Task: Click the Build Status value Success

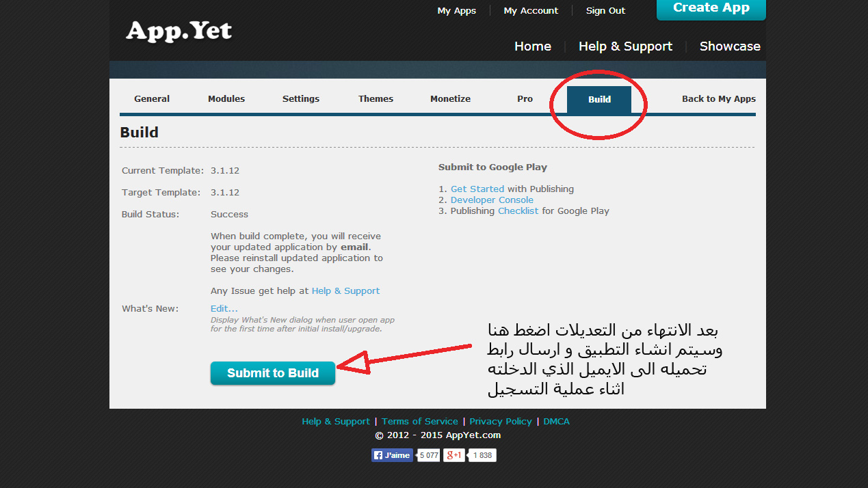Action: 229,215
